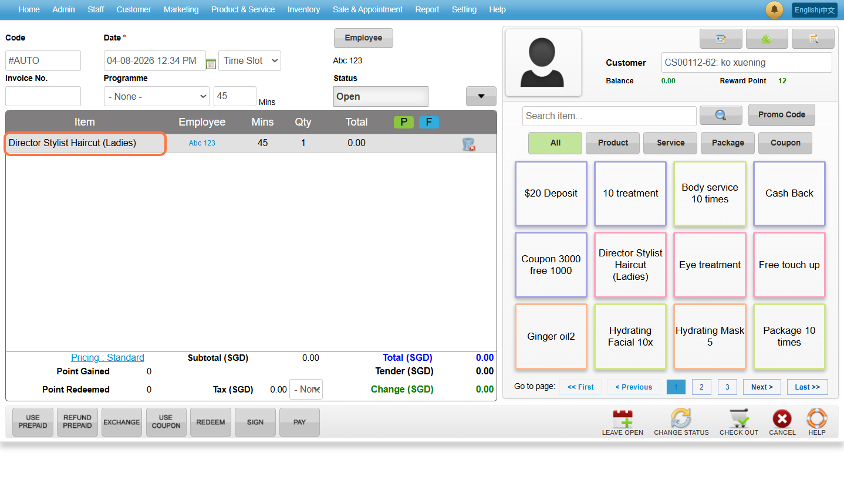This screenshot has width=844, height=504.
Task: Click the Last >> page button
Action: pyautogui.click(x=808, y=387)
